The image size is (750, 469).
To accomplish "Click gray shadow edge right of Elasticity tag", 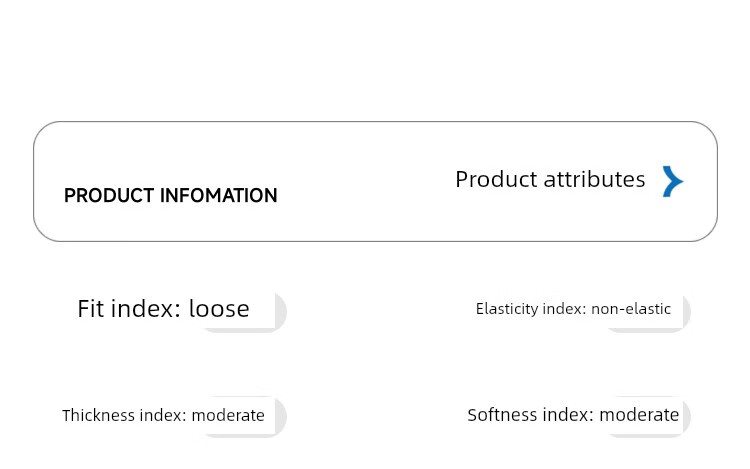I will (686, 312).
